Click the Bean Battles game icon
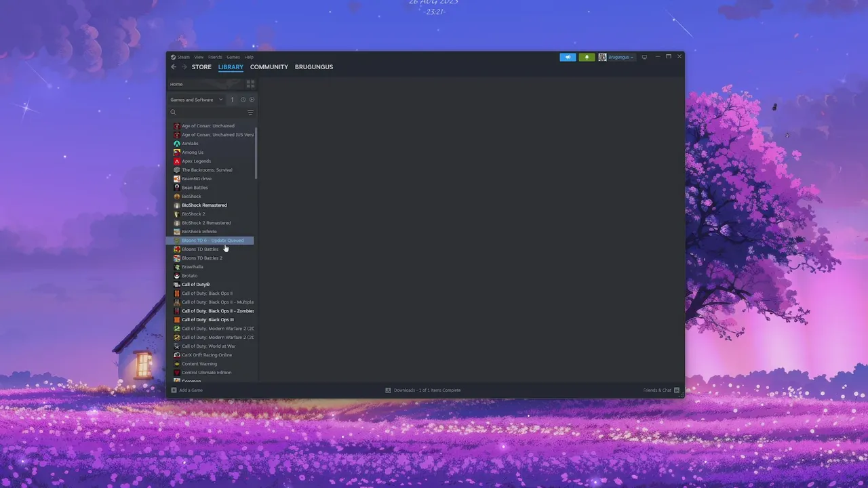 pos(177,188)
